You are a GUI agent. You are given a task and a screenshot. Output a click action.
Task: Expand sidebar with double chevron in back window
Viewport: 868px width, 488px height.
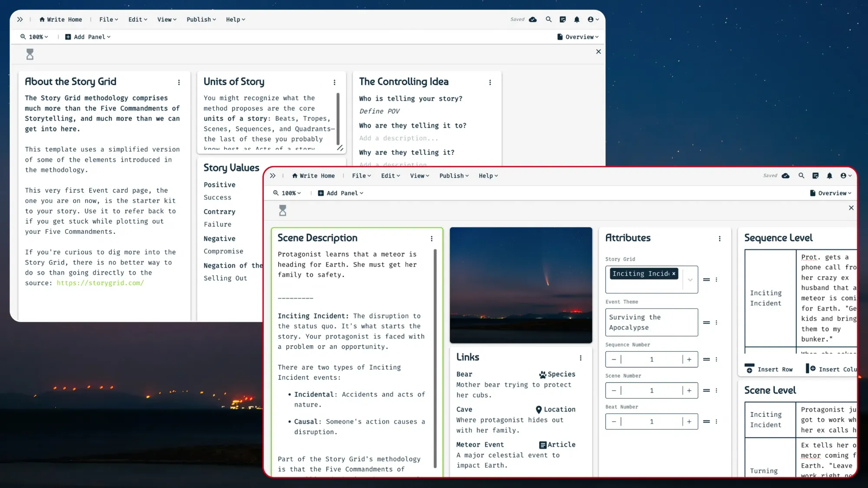click(x=20, y=20)
